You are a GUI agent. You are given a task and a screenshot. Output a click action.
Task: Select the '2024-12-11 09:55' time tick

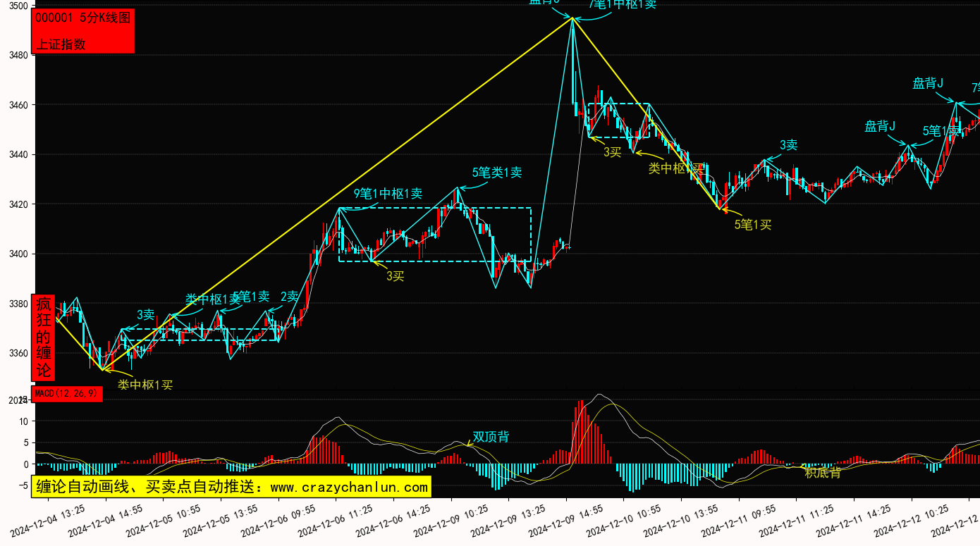(739, 521)
